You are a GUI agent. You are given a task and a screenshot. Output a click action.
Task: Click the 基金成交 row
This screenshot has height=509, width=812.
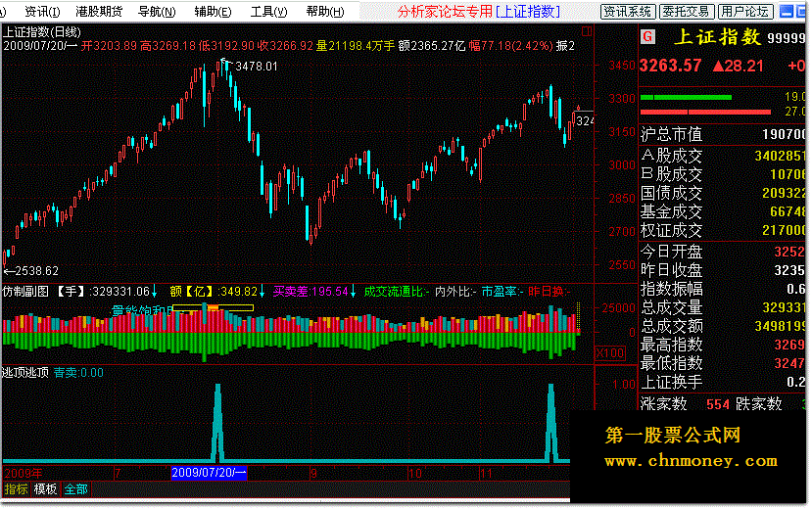tap(724, 211)
